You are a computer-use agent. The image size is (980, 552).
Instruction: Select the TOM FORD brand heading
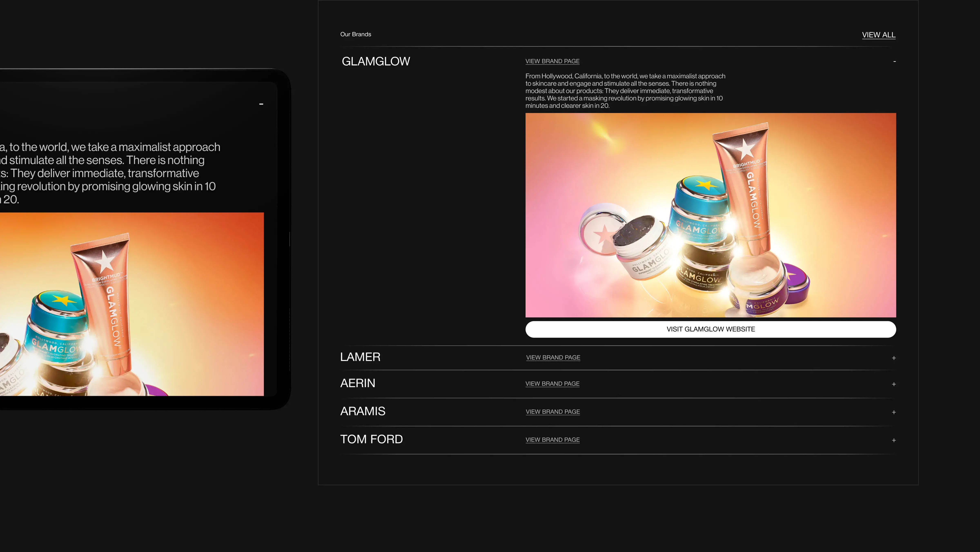pos(371,439)
